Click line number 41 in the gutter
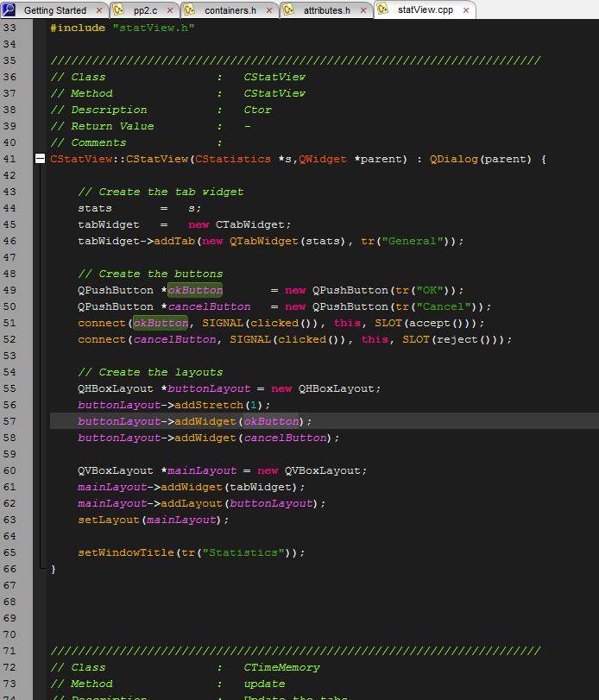 coord(9,159)
